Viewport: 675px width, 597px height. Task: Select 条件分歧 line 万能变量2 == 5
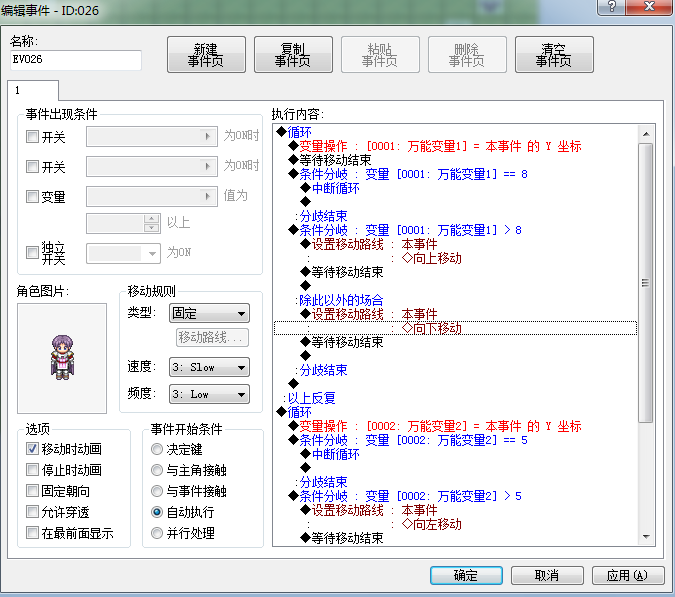coord(455,440)
